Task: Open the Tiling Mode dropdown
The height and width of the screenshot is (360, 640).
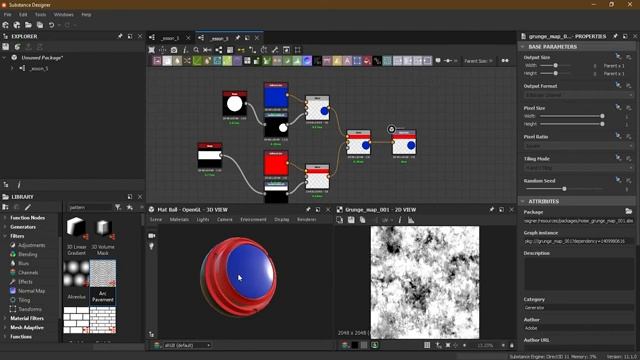Action: pyautogui.click(x=578, y=167)
